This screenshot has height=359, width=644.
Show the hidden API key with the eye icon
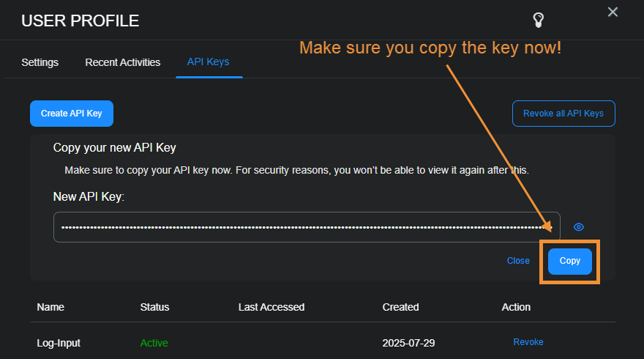579,227
